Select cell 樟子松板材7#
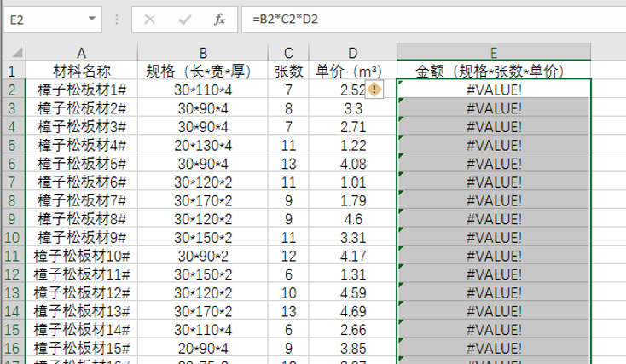The height and width of the screenshot is (364, 626). pos(82,200)
